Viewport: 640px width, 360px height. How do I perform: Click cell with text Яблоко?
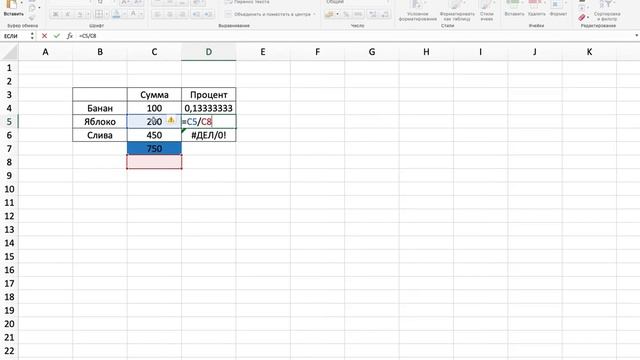100,122
